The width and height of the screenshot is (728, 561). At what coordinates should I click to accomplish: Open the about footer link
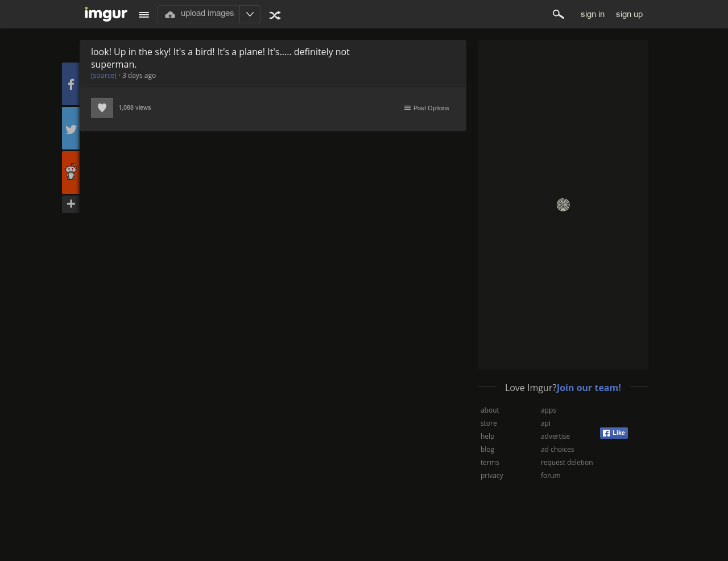click(x=490, y=410)
